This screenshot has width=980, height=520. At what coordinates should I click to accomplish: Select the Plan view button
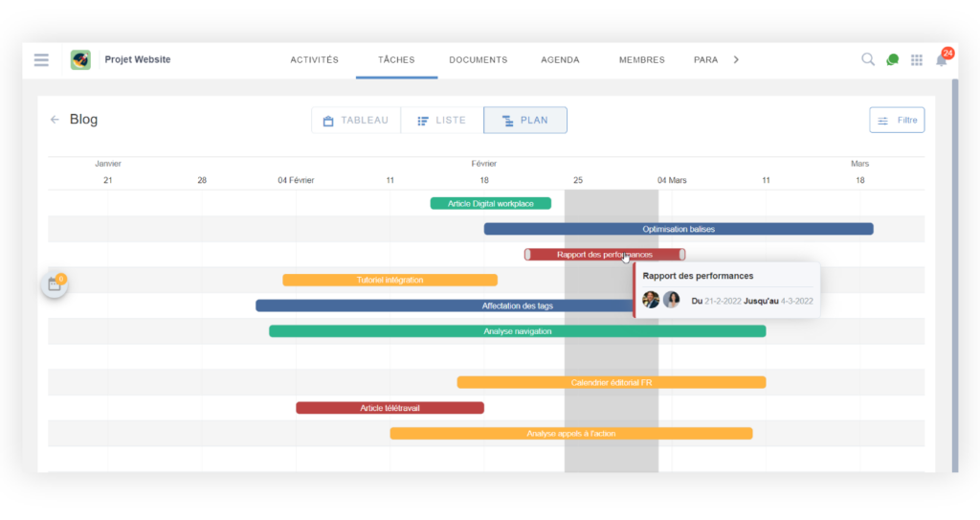tap(525, 120)
